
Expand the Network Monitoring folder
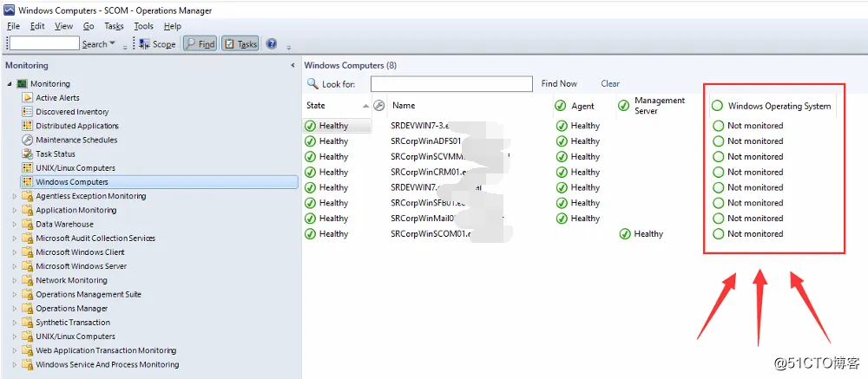(x=15, y=280)
